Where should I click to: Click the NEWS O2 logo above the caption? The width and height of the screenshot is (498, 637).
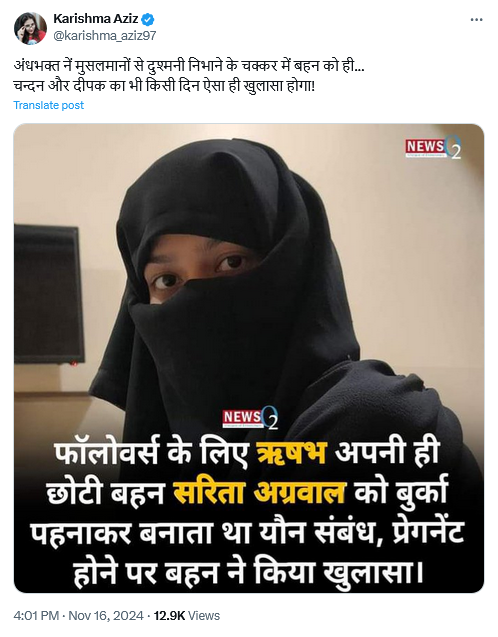pyautogui.click(x=250, y=417)
